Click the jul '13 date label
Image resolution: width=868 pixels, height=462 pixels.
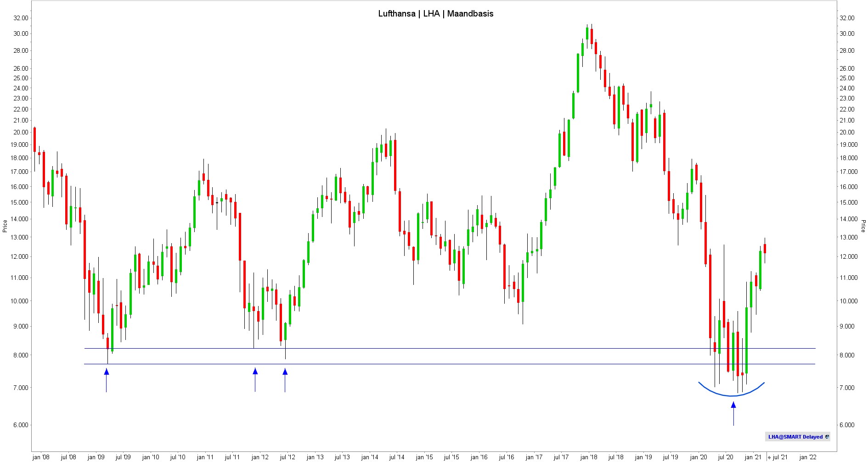click(342, 457)
